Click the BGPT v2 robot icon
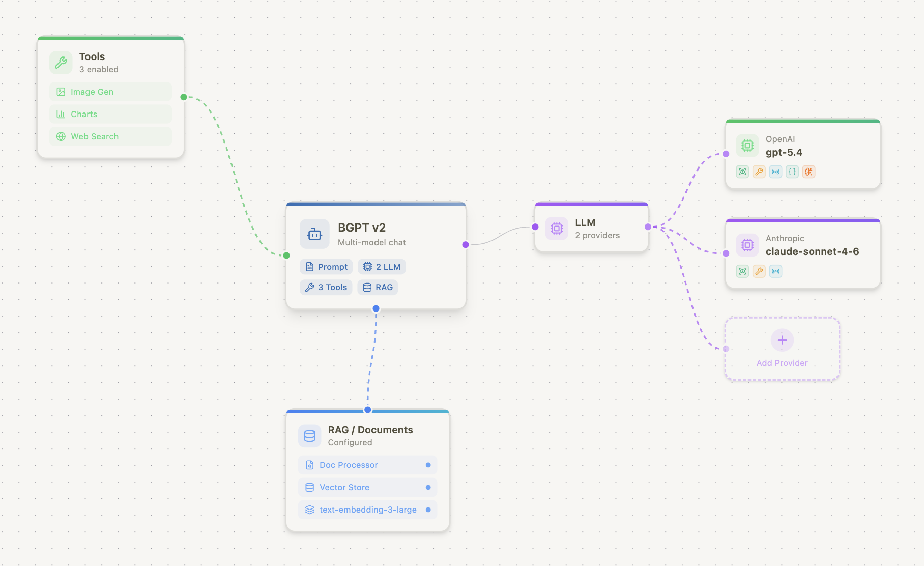Image resolution: width=924 pixels, height=566 pixels. click(x=314, y=234)
